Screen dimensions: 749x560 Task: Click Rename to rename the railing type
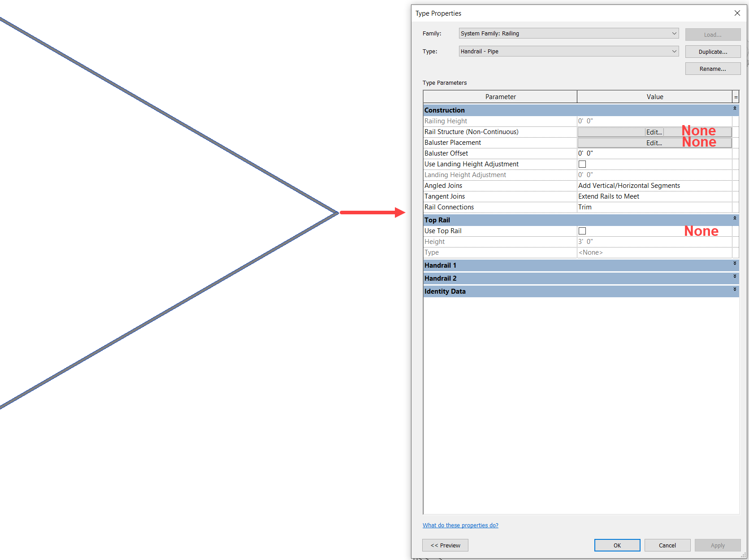click(x=713, y=68)
